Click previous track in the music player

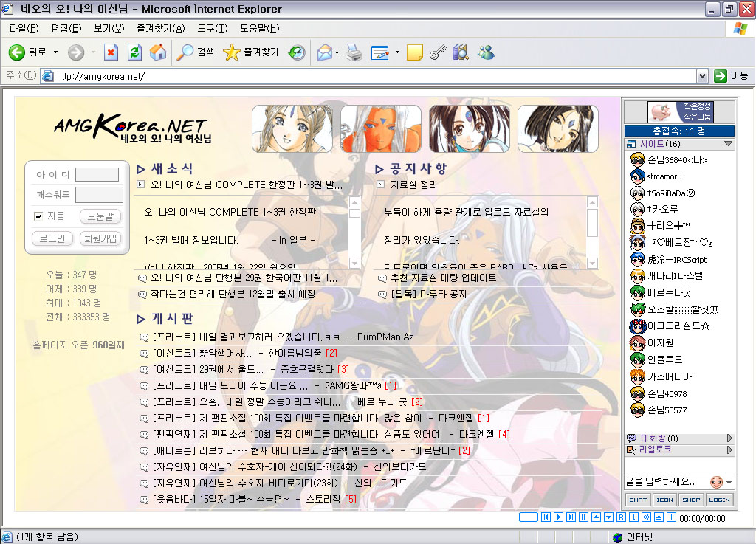[x=546, y=517]
